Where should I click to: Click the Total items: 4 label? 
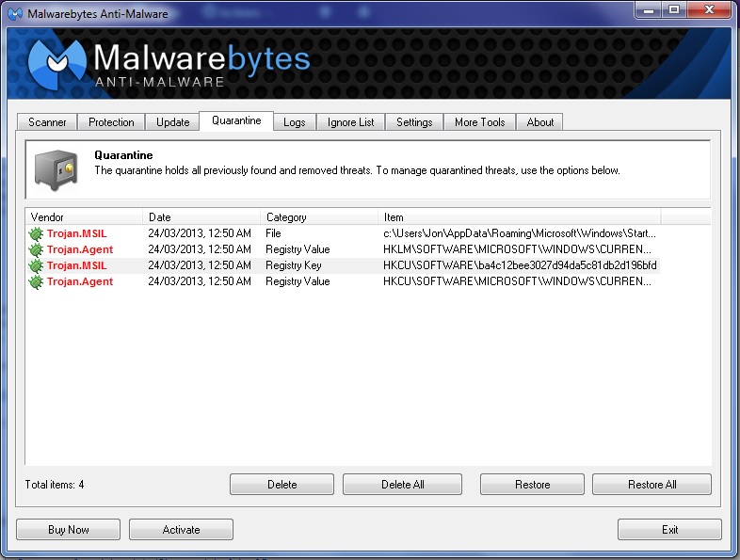(x=55, y=485)
